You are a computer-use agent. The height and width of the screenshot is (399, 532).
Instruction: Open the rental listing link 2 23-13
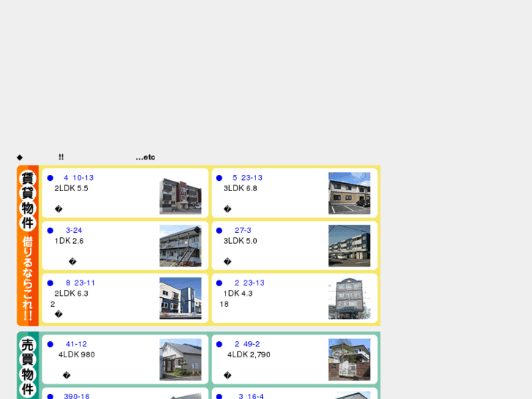250,283
